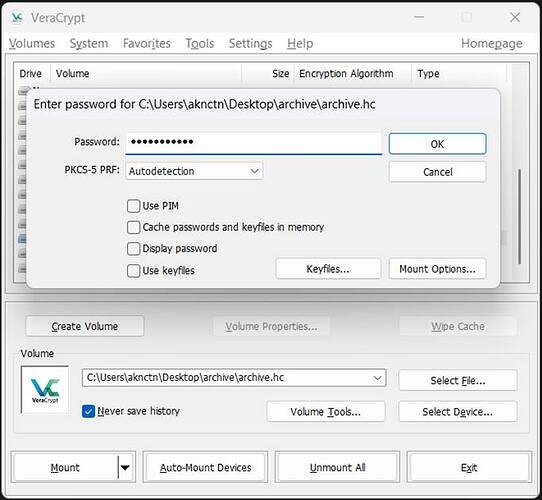The width and height of the screenshot is (542, 500).
Task: Exit VeraCrypt with the Exit button
Action: 469,467
